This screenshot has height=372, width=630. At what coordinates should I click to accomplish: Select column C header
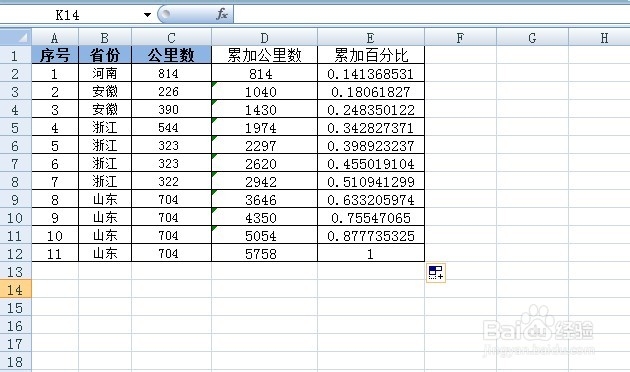tap(172, 38)
